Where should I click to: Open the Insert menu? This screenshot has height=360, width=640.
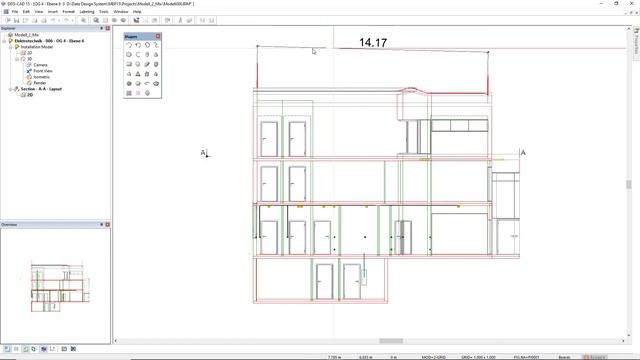coord(53,12)
